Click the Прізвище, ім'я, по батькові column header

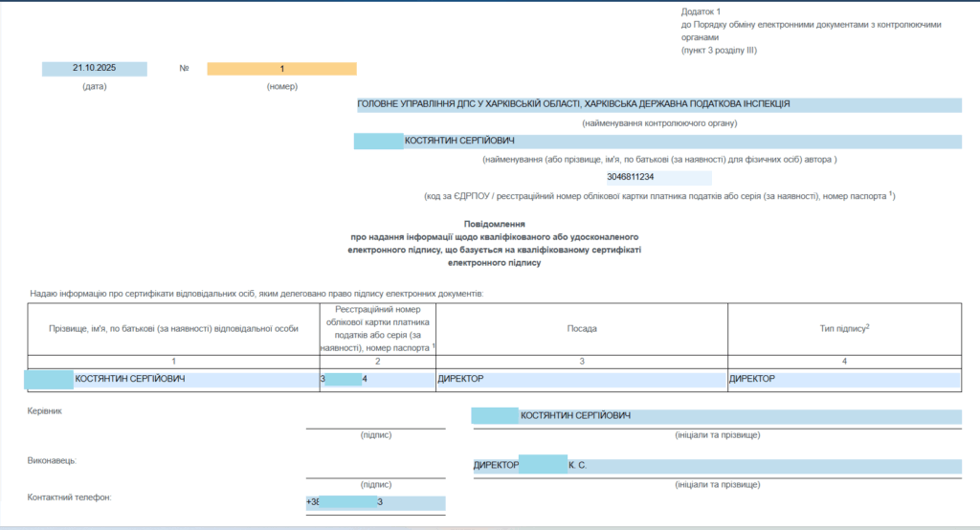[173, 328]
